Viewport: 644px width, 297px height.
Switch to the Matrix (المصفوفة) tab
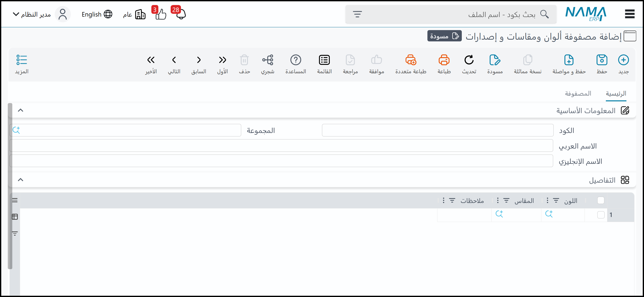[x=578, y=94]
